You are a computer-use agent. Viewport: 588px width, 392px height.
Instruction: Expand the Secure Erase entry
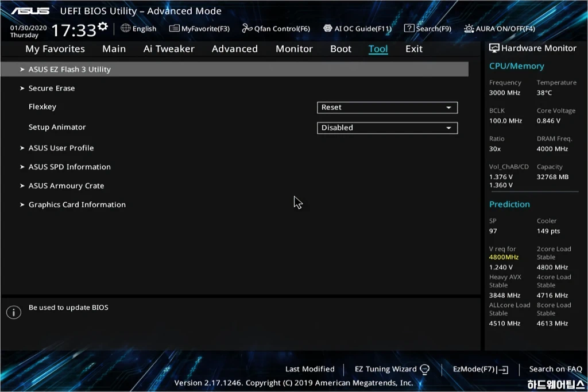tap(52, 89)
